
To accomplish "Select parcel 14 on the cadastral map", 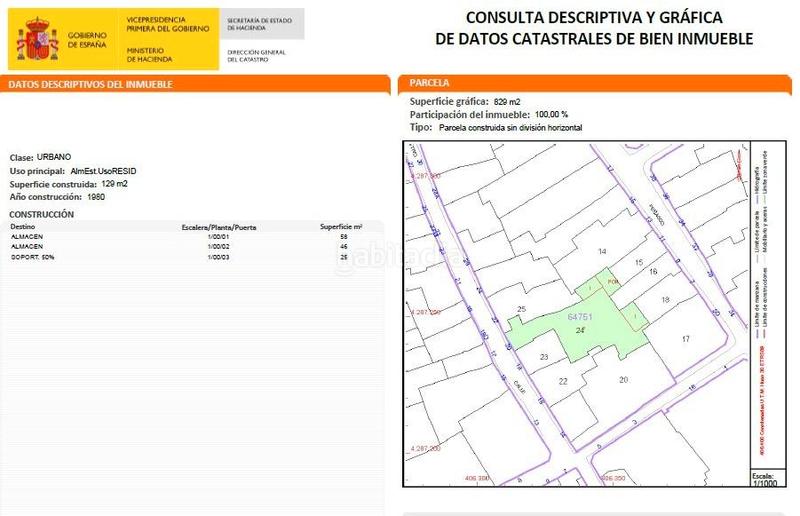I will 602,251.
